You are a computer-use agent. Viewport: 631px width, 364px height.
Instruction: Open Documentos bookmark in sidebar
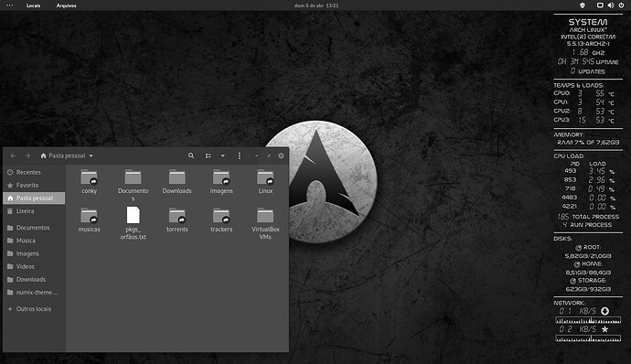34,228
